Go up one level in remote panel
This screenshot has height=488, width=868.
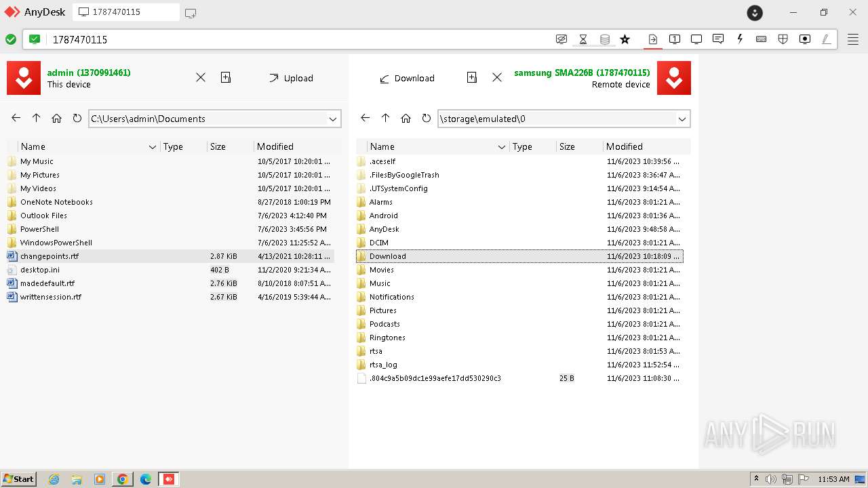pyautogui.click(x=385, y=118)
